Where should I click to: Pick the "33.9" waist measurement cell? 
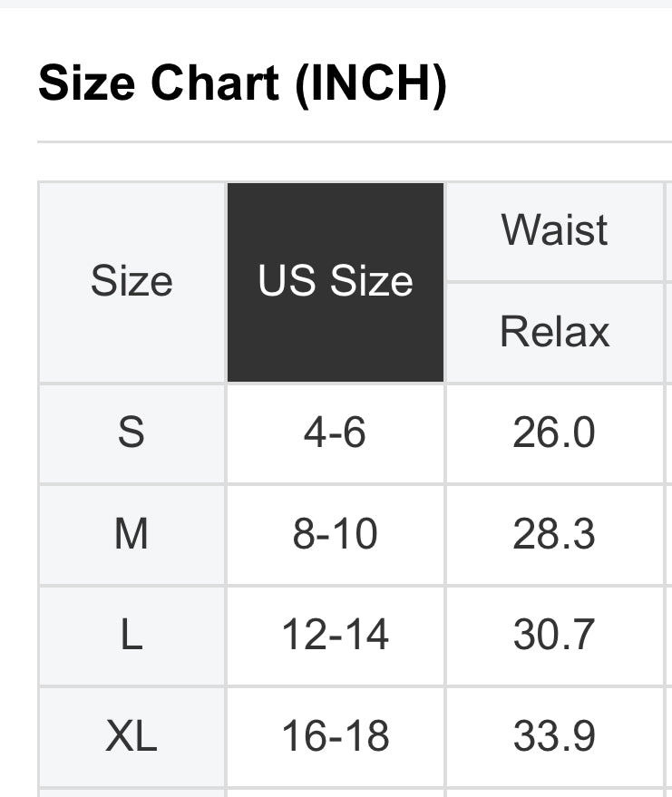pyautogui.click(x=554, y=735)
